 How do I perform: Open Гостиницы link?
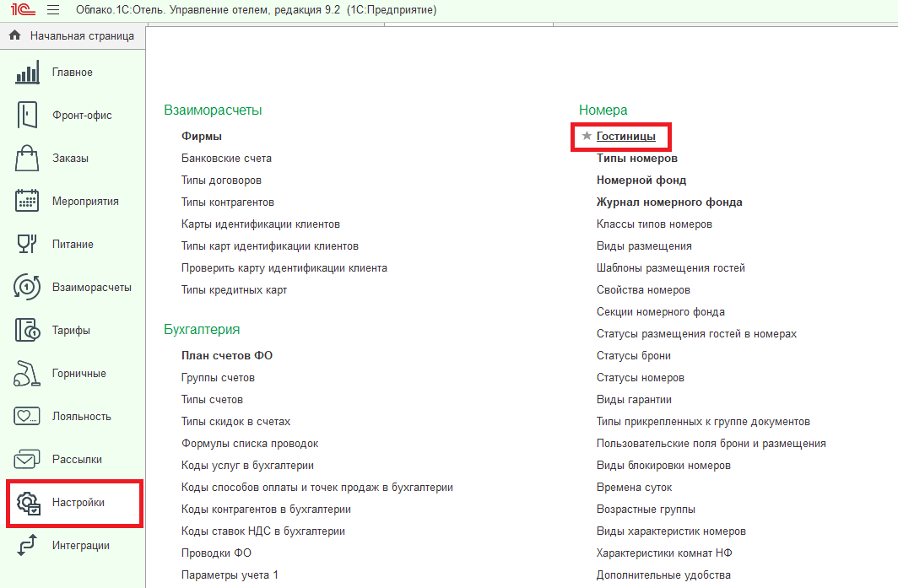click(x=626, y=137)
